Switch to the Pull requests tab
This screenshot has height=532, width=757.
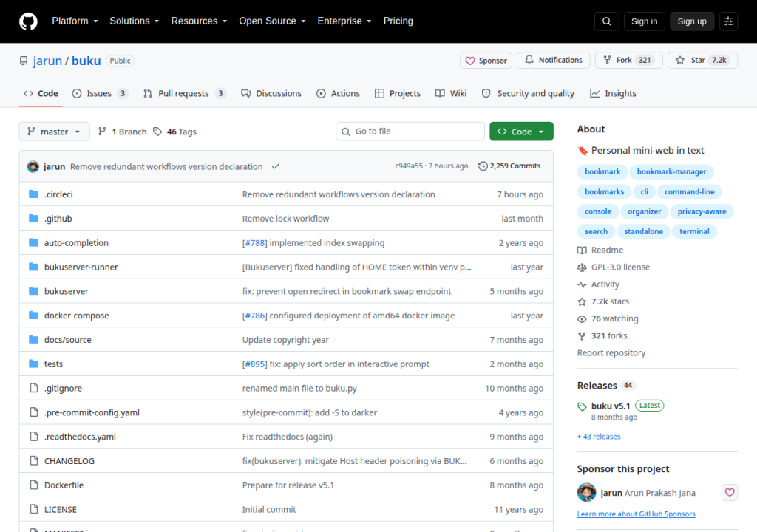tap(184, 93)
